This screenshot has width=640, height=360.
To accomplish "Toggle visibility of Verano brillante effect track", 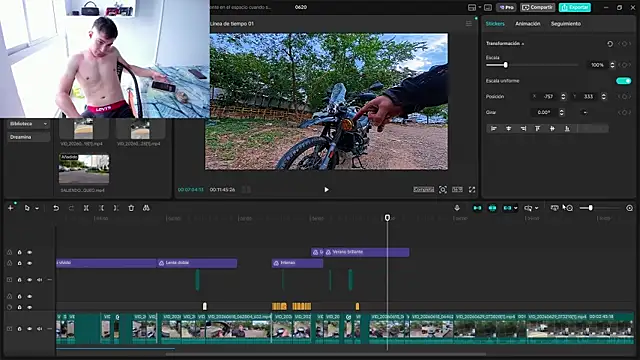I will (29, 252).
